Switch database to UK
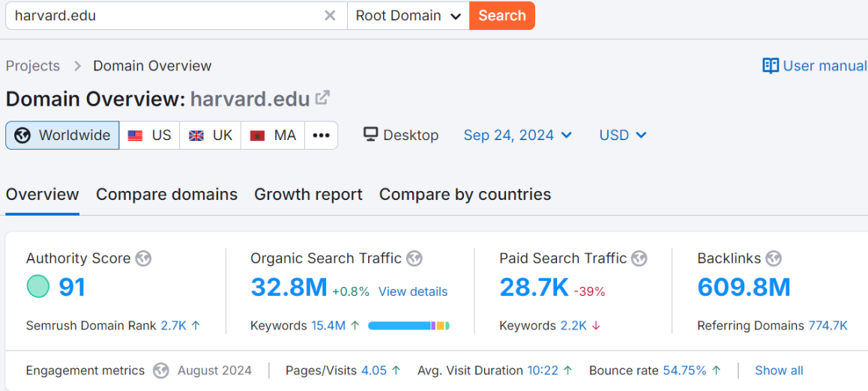The width and height of the screenshot is (868, 391). coord(211,136)
